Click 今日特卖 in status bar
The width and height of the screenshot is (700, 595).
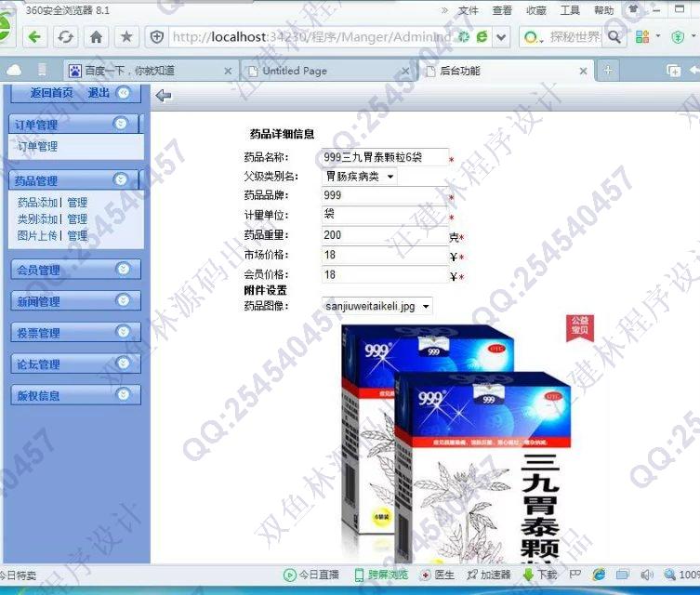coord(18,575)
